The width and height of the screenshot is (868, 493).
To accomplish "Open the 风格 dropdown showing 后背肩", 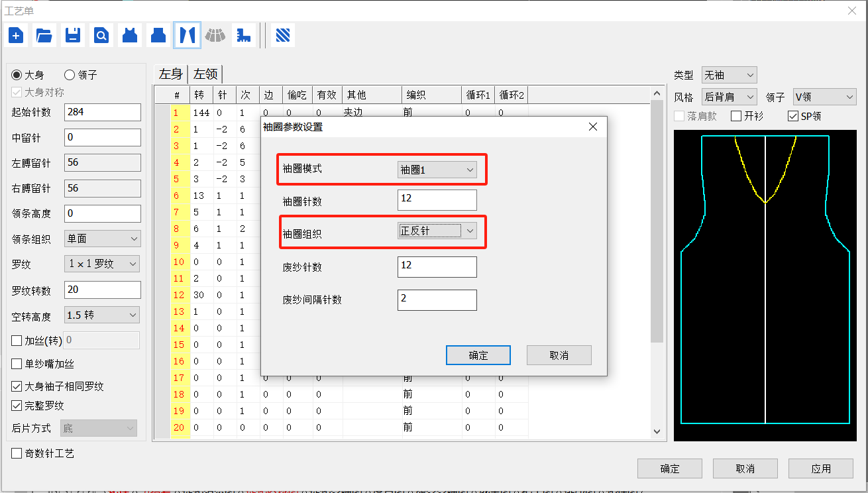I will [729, 97].
